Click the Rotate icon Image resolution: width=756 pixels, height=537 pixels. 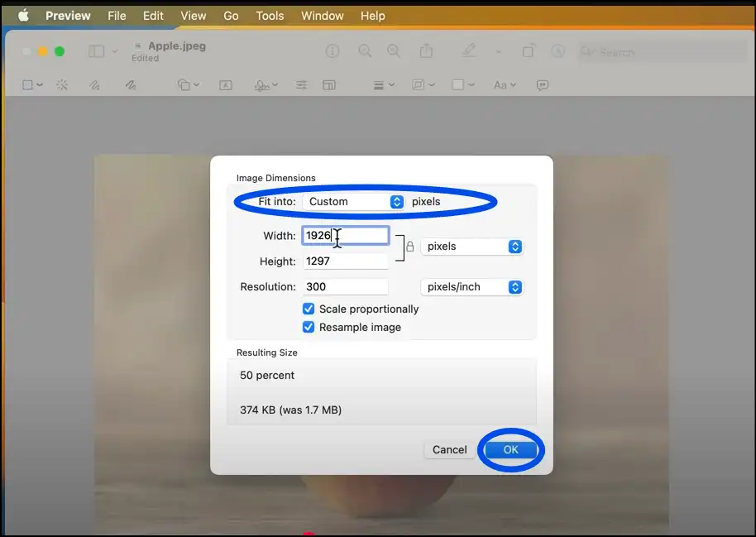(529, 50)
